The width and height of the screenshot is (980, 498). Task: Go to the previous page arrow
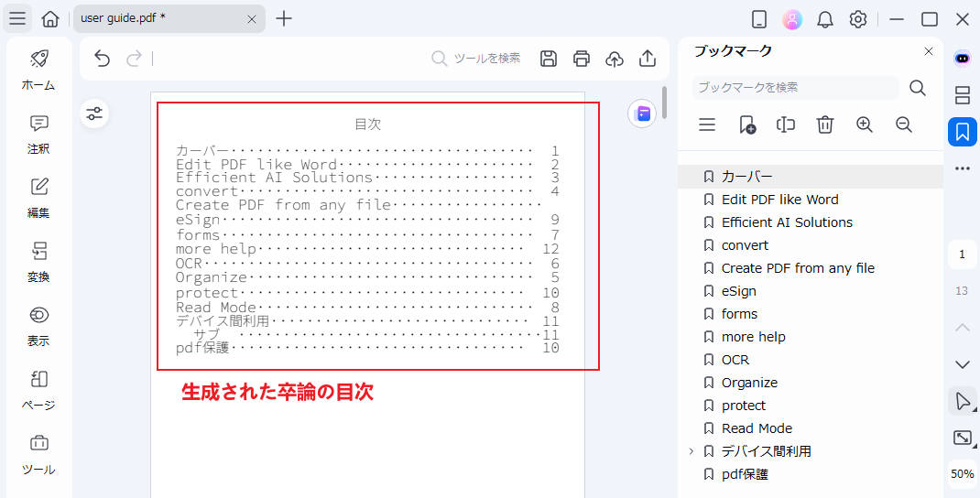click(x=962, y=328)
